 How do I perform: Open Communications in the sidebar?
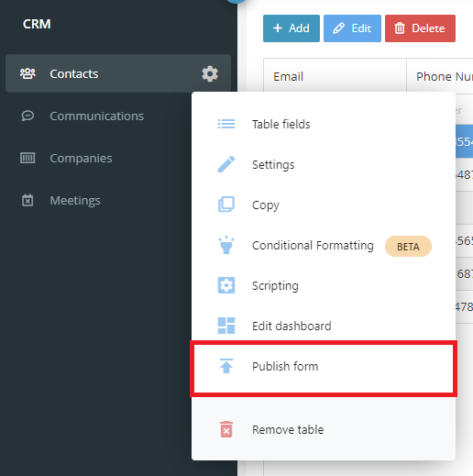(98, 116)
